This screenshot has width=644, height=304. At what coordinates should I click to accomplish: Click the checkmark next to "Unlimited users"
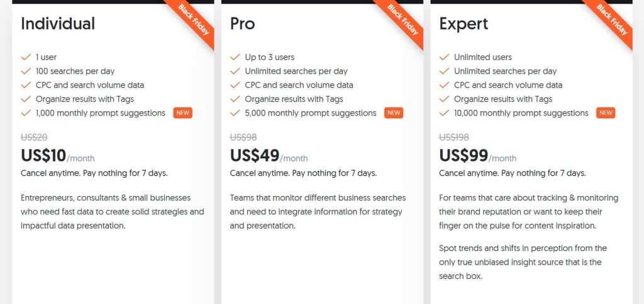pyautogui.click(x=444, y=57)
